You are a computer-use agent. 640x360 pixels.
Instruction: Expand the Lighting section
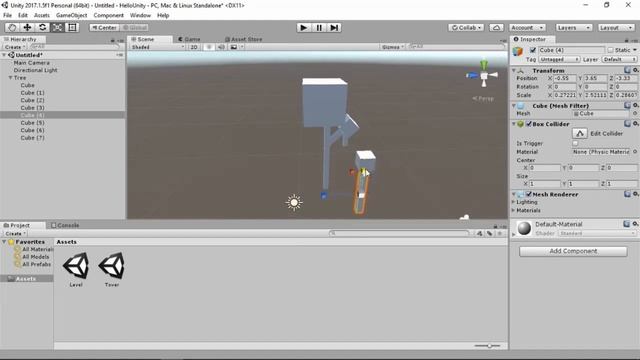click(x=513, y=202)
